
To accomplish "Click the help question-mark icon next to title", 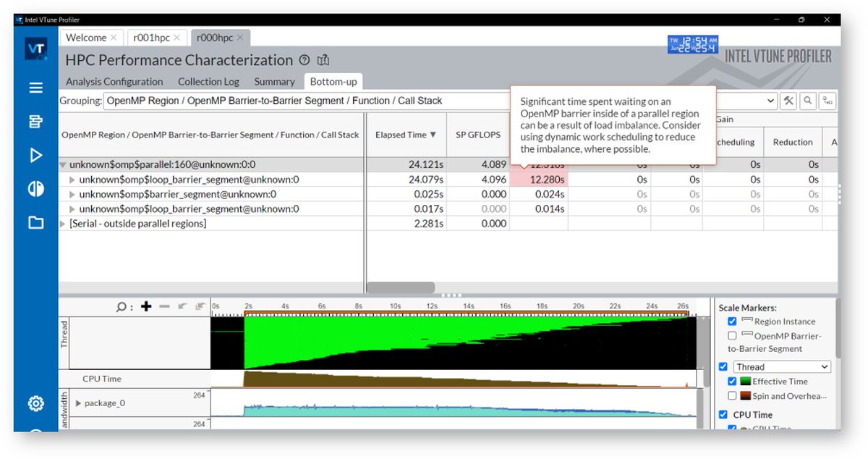I will (305, 60).
